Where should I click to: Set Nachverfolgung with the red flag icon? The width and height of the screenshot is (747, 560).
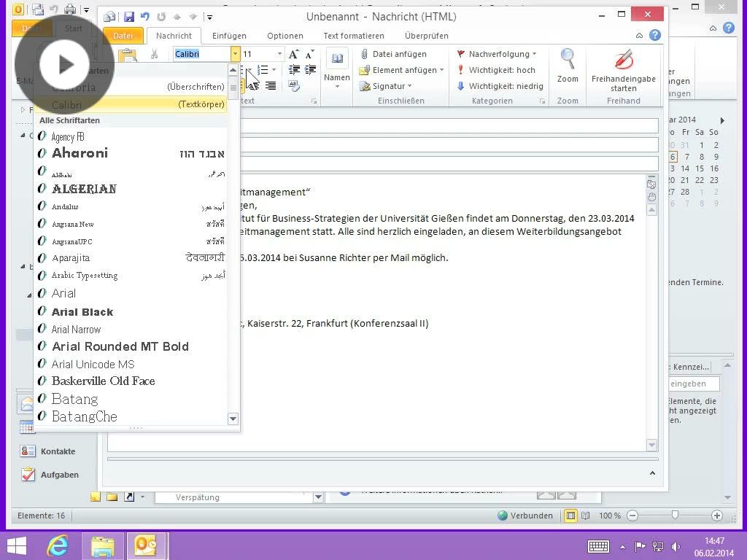[496, 54]
